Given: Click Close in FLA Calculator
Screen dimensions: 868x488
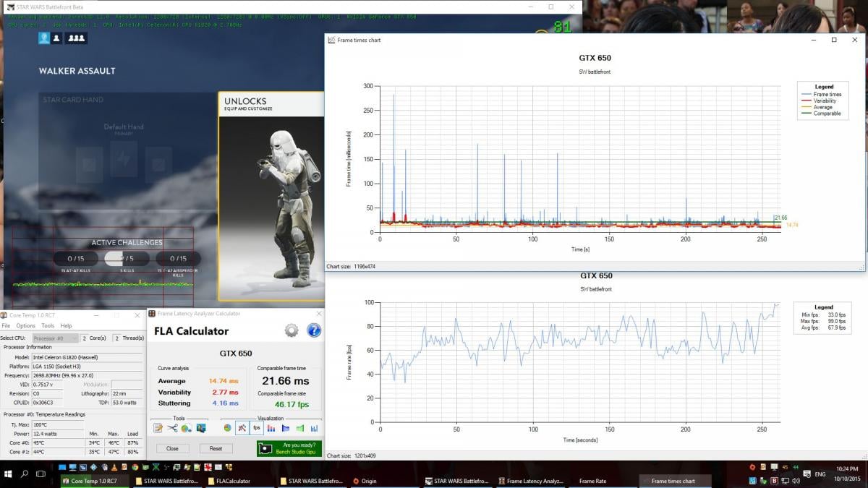Looking at the screenshot, I should [172, 448].
